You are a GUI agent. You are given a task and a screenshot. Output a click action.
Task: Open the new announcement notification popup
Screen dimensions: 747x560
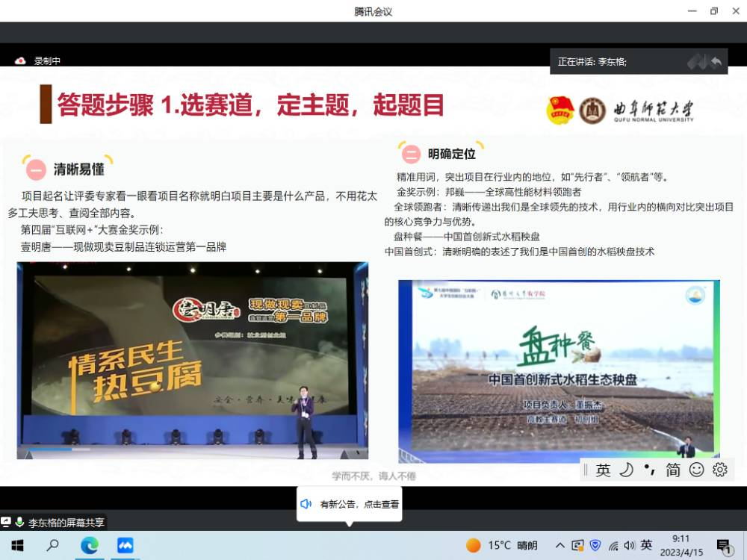(359, 504)
